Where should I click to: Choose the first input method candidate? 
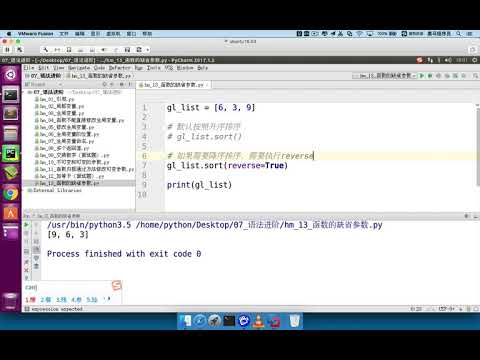point(30,300)
